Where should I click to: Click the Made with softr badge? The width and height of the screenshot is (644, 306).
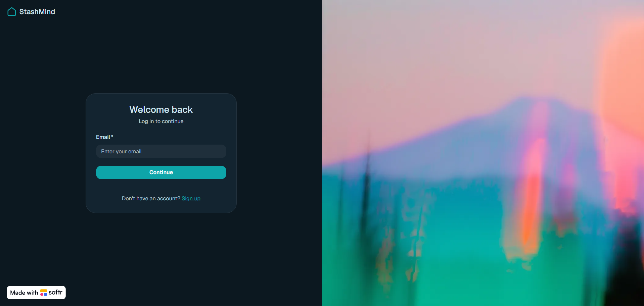(x=36, y=293)
